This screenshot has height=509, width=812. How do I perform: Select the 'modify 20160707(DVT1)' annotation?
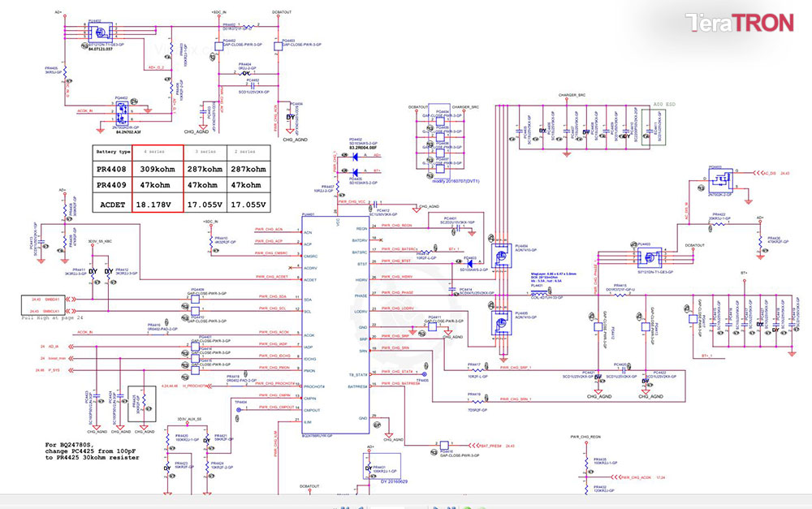[456, 181]
